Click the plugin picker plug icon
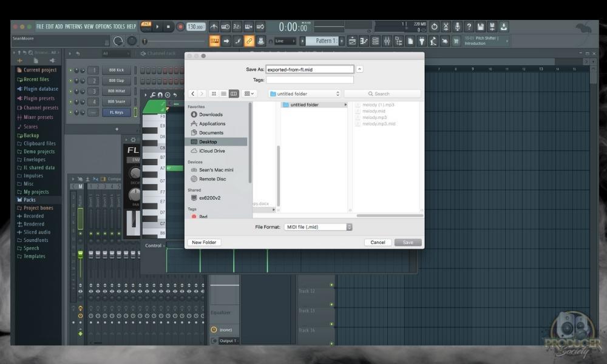The height and width of the screenshot is (364, 607). click(x=422, y=41)
